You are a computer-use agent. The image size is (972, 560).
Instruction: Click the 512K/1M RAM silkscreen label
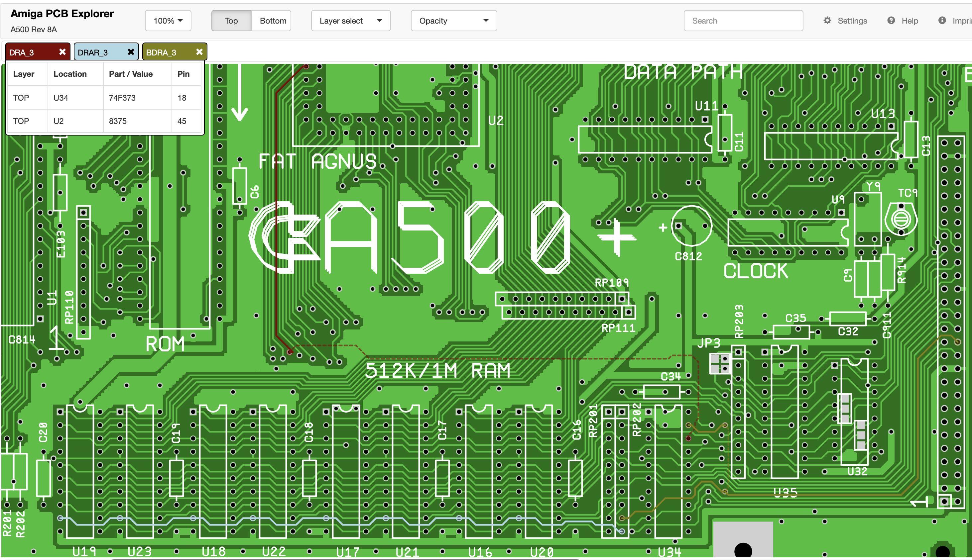coord(437,371)
